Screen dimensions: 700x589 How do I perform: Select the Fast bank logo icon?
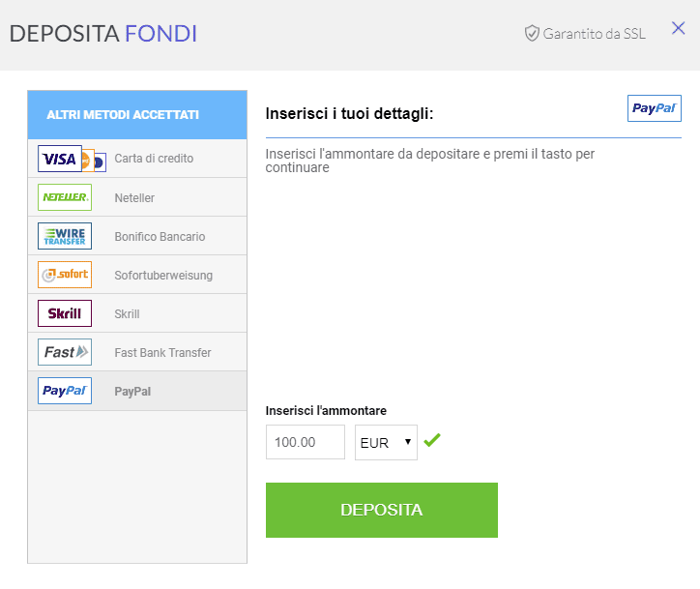pyautogui.click(x=65, y=352)
